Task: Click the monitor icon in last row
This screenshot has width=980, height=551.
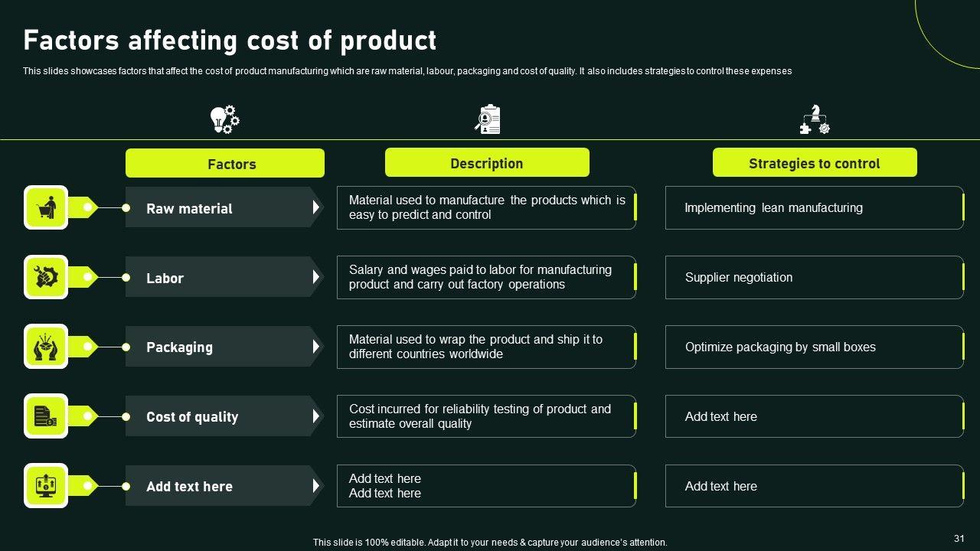Action: (x=46, y=486)
